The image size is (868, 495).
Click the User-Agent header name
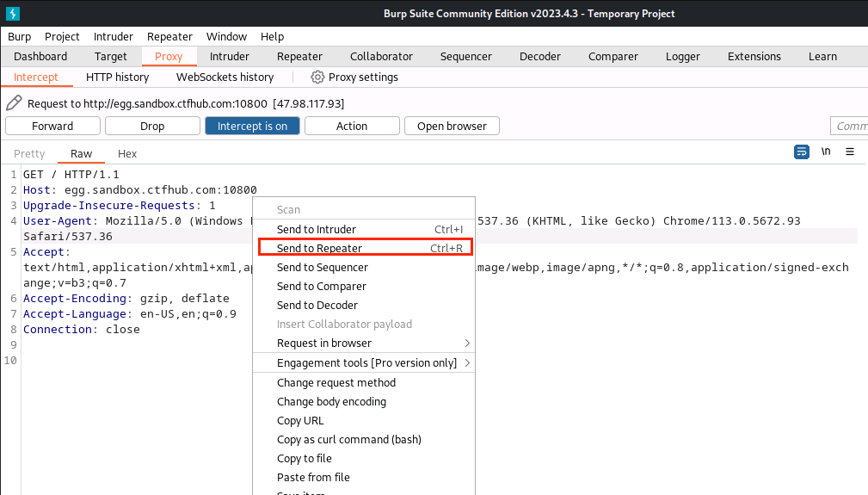57,221
